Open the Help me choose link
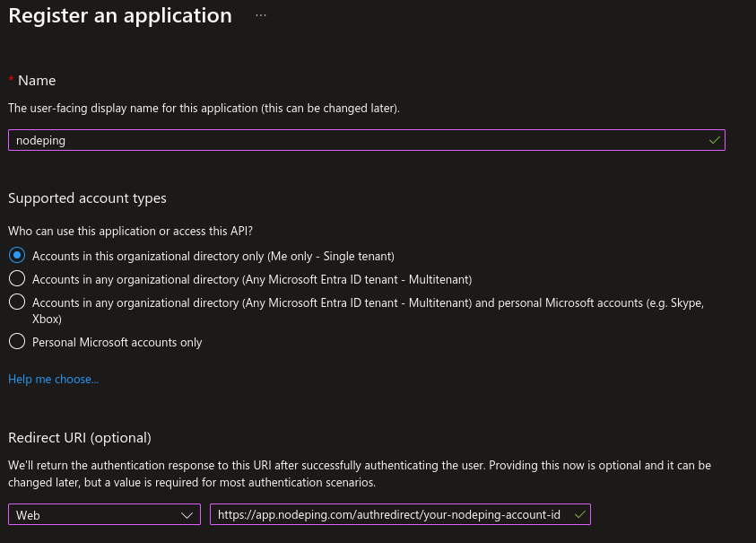756x543 pixels. coord(53,380)
